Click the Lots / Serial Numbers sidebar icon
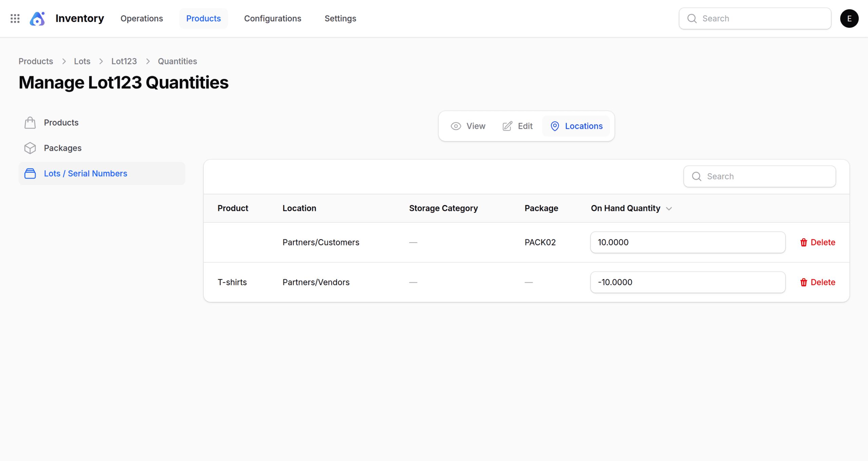The image size is (868, 461). click(x=30, y=174)
